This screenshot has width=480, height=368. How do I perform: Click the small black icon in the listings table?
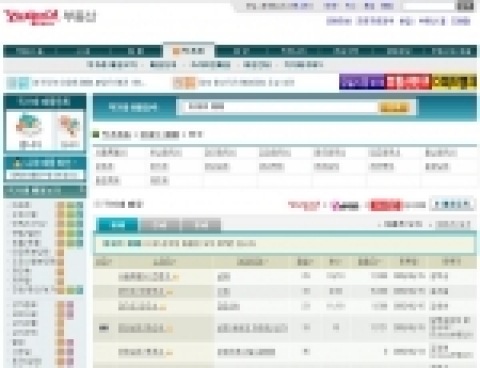coord(104,328)
